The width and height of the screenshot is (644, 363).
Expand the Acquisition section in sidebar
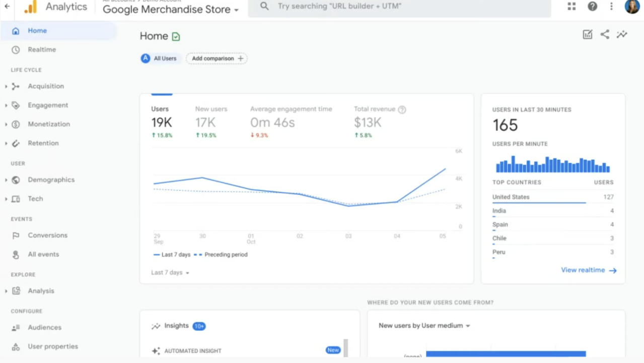45,86
